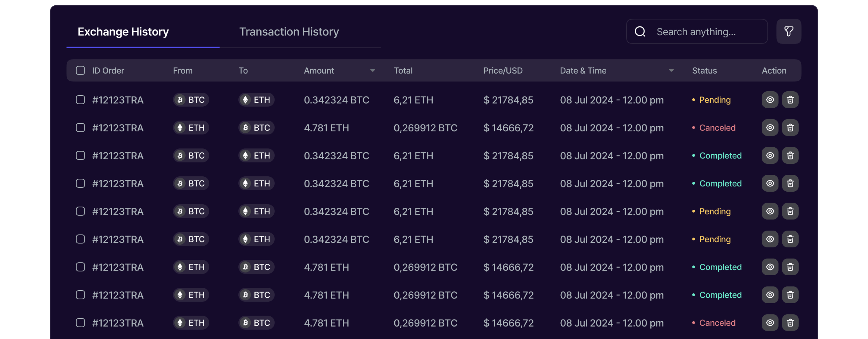Select the Exchange History tab
Image resolution: width=868 pixels, height=339 pixels.
[x=123, y=32]
